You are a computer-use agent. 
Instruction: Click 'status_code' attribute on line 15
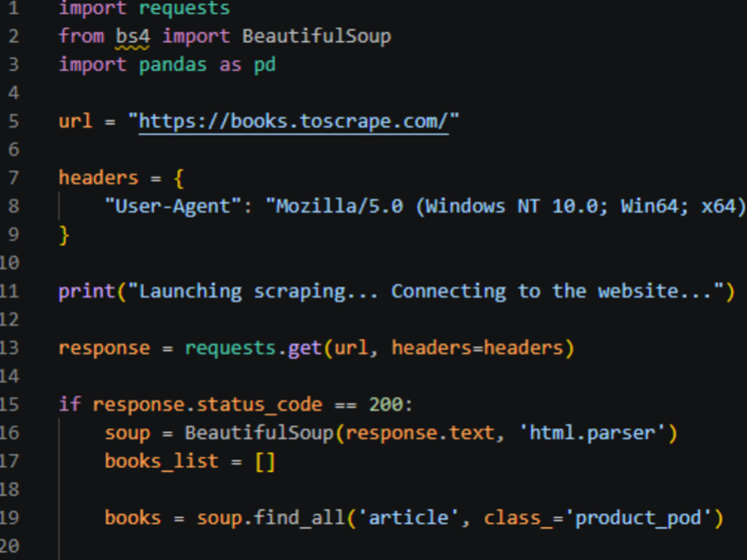pyautogui.click(x=258, y=405)
